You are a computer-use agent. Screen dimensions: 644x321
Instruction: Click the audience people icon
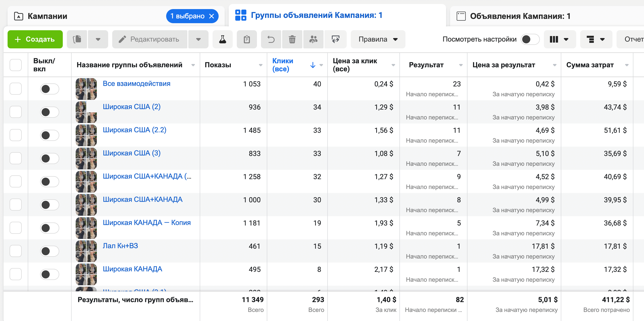tap(313, 39)
